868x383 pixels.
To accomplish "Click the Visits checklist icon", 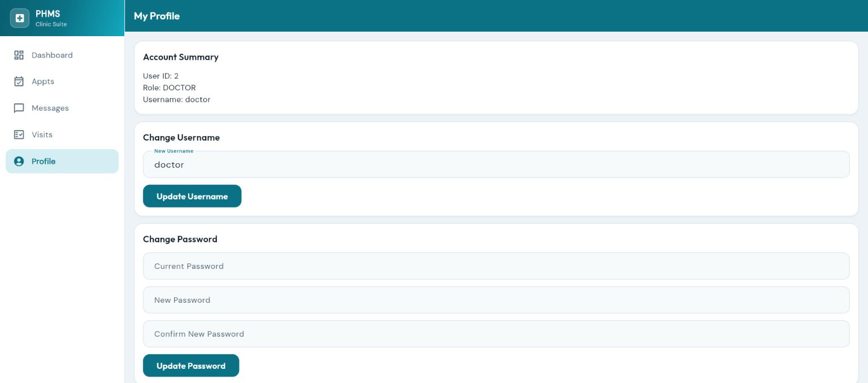I will coord(19,134).
